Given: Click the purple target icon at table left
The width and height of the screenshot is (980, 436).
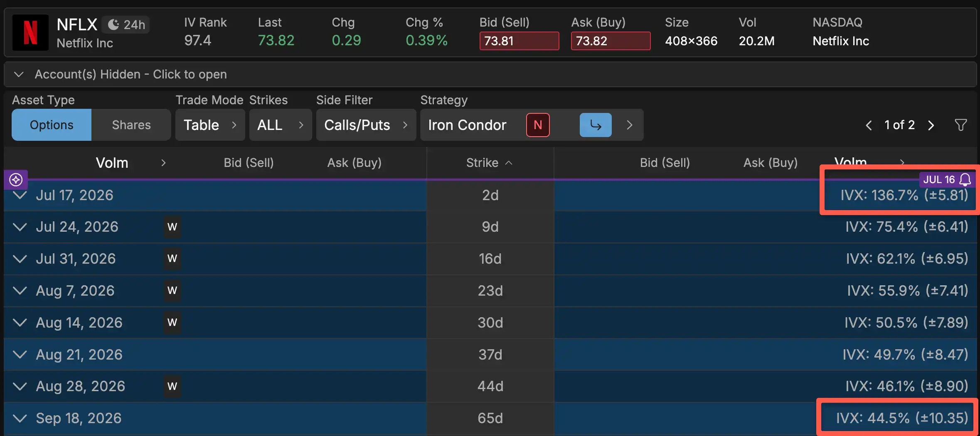Looking at the screenshot, I should (16, 180).
